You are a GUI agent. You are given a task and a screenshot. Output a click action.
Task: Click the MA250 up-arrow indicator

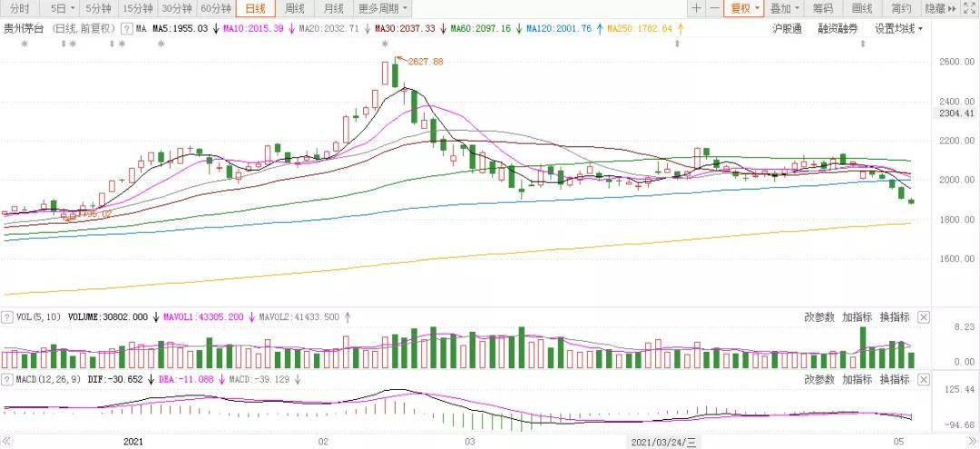[681, 29]
